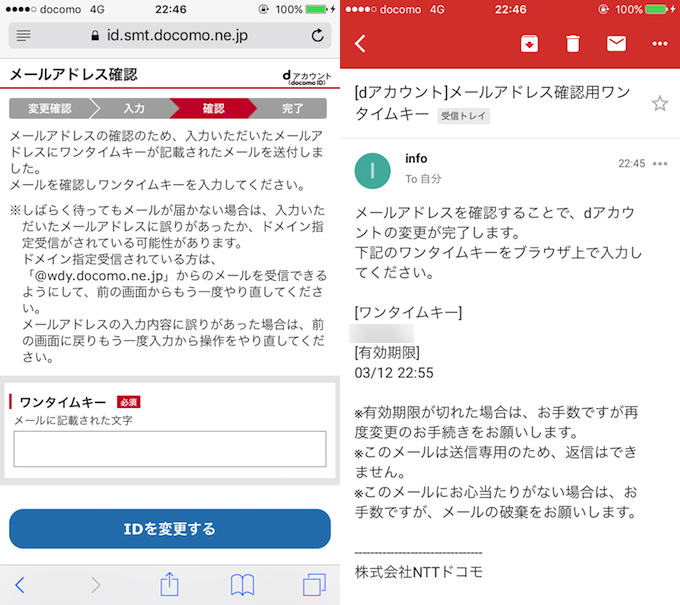Image resolution: width=680 pixels, height=605 pixels.
Task: Tap the Safari back arrow
Action: pos(20,584)
